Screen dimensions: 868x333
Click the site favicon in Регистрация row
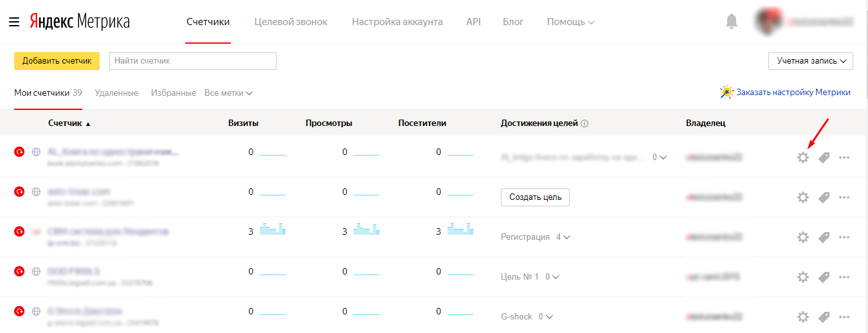[x=37, y=231]
